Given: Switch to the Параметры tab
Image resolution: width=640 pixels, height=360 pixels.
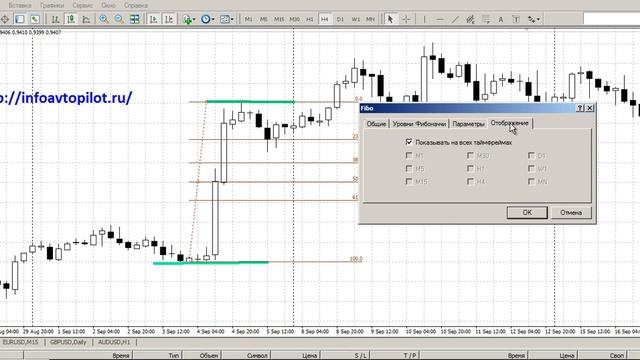Looking at the screenshot, I should point(468,124).
